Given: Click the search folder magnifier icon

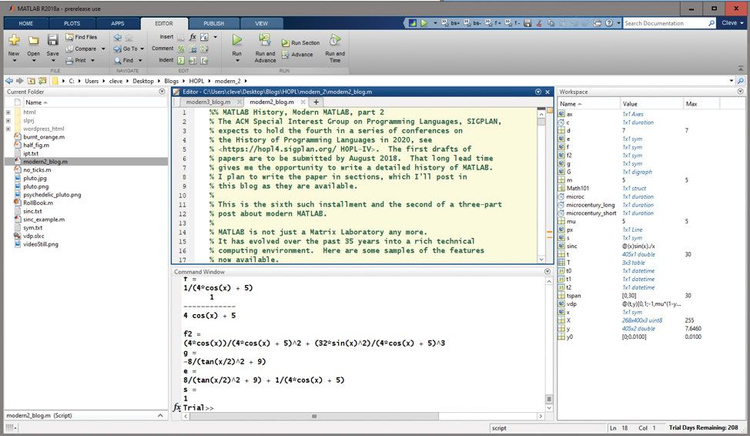Looking at the screenshot, I should tap(740, 81).
